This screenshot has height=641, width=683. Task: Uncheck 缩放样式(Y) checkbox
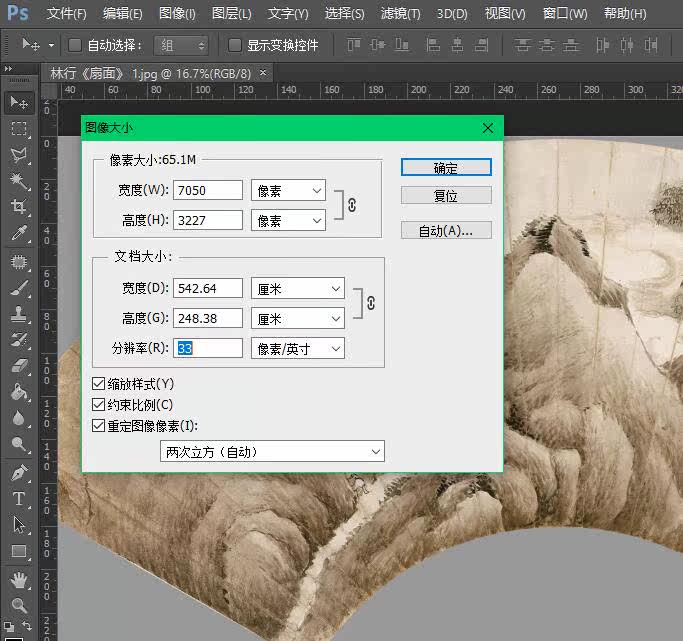tap(98, 384)
